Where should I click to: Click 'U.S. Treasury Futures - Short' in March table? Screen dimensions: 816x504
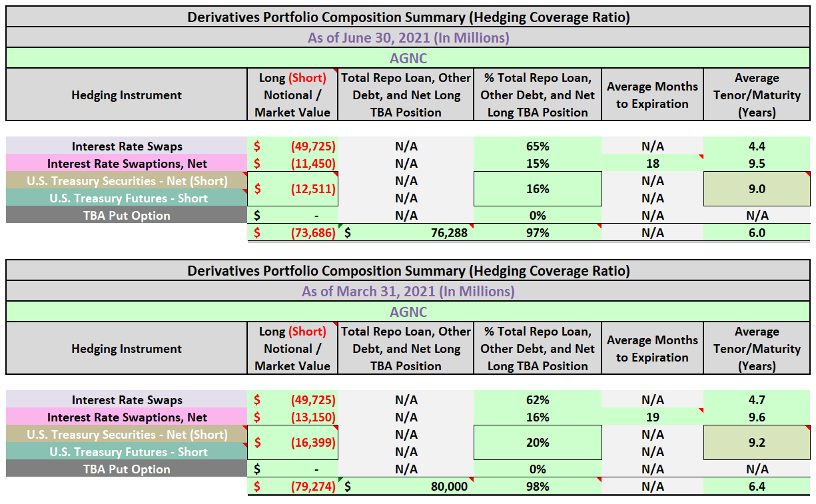127,452
